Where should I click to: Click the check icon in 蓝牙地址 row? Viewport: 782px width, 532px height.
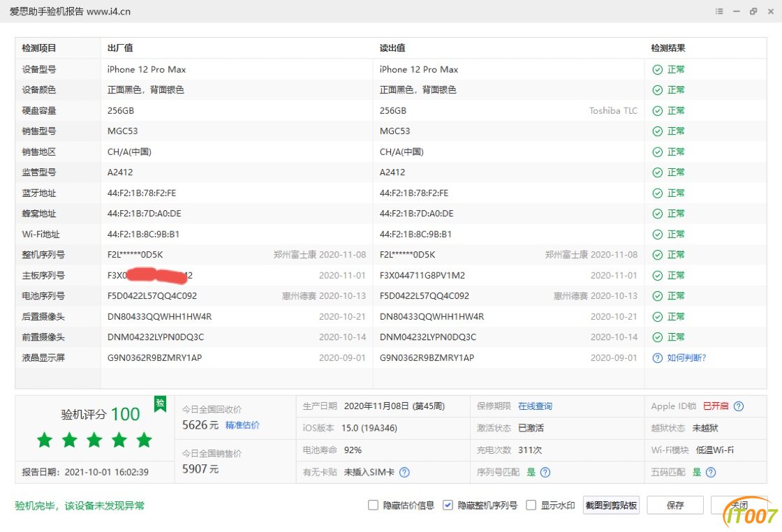[x=657, y=193]
